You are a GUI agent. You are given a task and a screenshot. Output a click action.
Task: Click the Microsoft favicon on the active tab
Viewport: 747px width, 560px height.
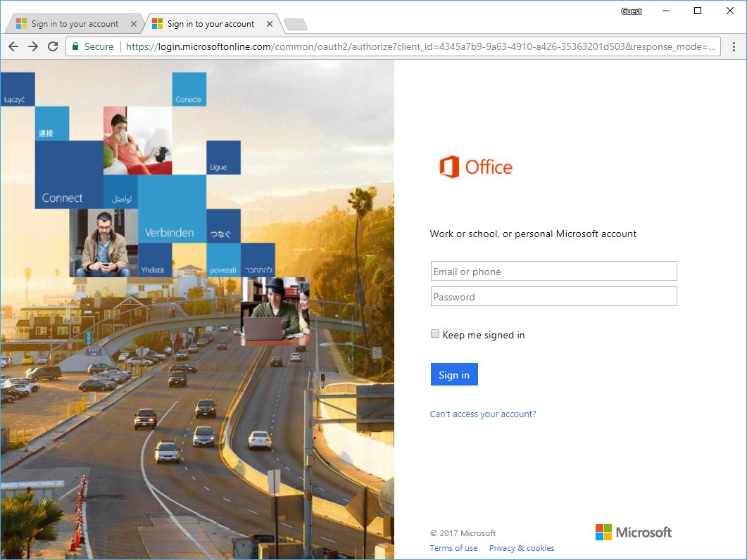tap(157, 24)
